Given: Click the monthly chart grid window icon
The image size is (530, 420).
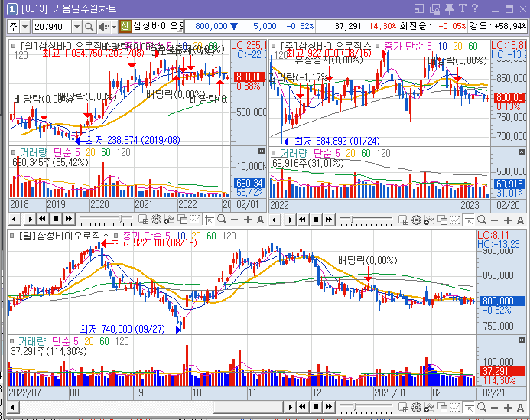Looking at the screenshot, I should pos(143,220).
